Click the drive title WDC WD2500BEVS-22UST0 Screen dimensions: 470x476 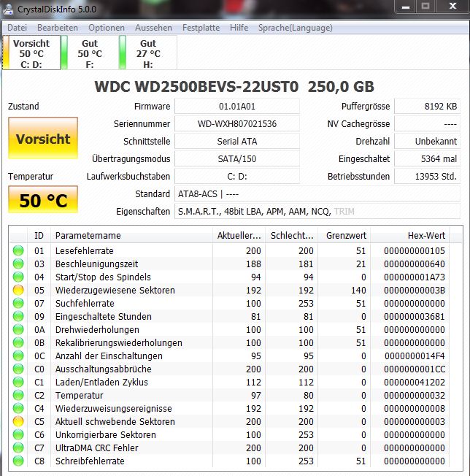[196, 87]
